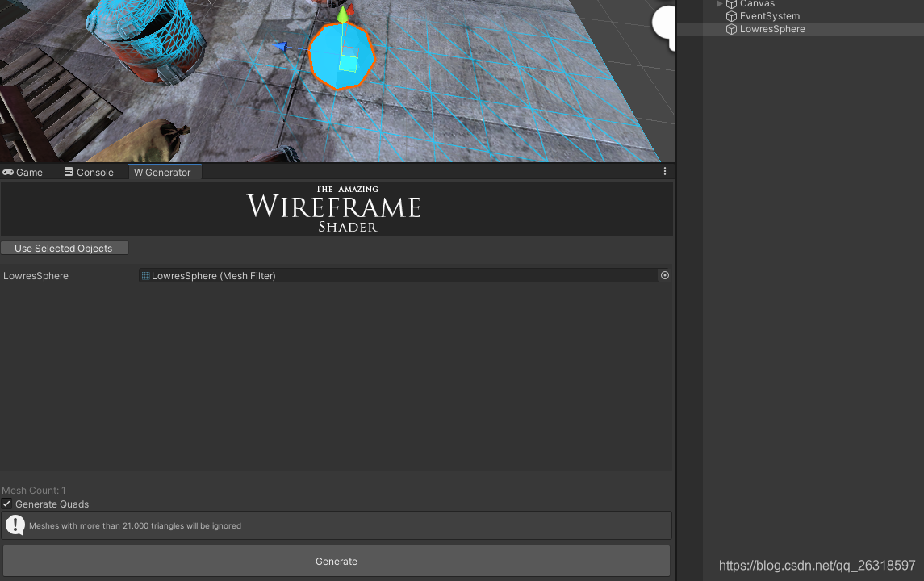Image resolution: width=924 pixels, height=581 pixels.
Task: Click the 'LowresSphere' row label in generator
Action: pyautogui.click(x=36, y=276)
